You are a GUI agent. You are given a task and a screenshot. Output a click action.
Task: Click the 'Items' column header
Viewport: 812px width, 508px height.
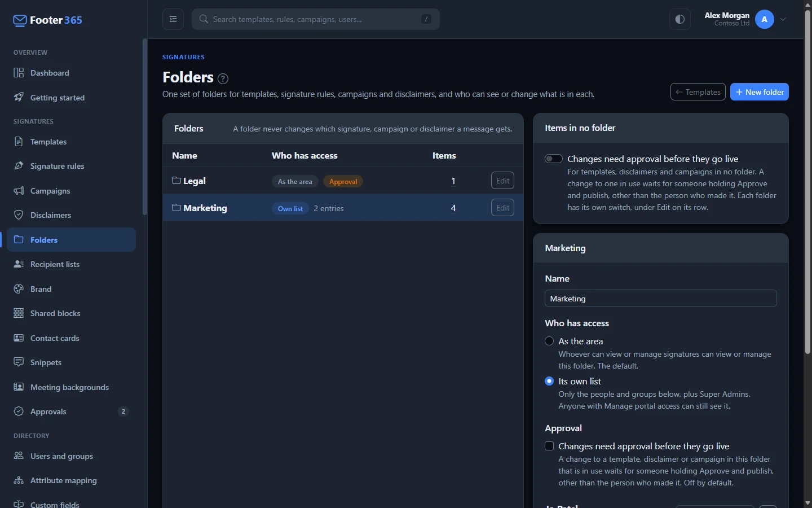(444, 156)
